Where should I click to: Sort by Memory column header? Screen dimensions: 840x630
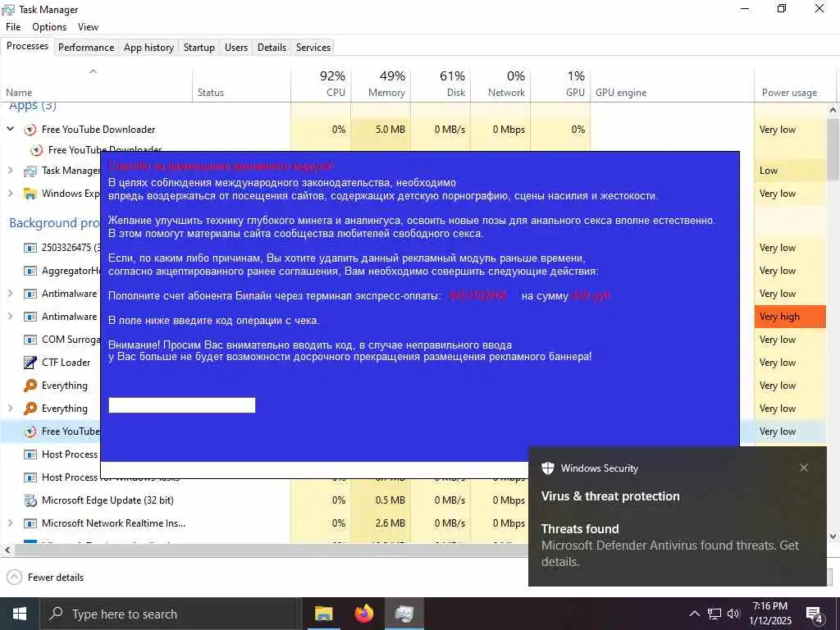pos(381,84)
